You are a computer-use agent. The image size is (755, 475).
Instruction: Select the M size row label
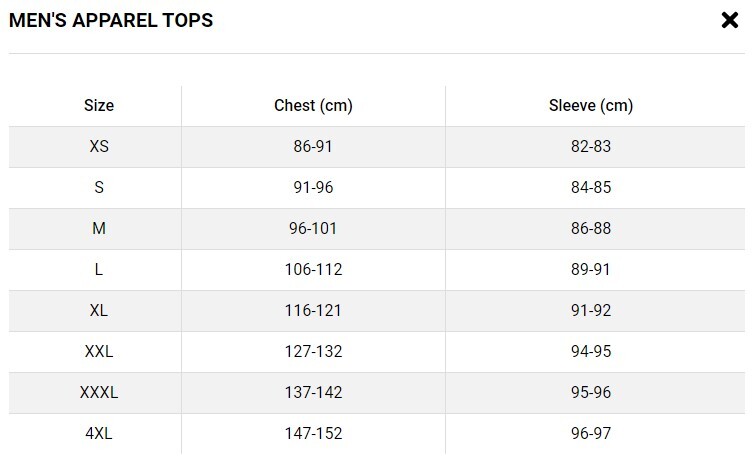point(99,228)
